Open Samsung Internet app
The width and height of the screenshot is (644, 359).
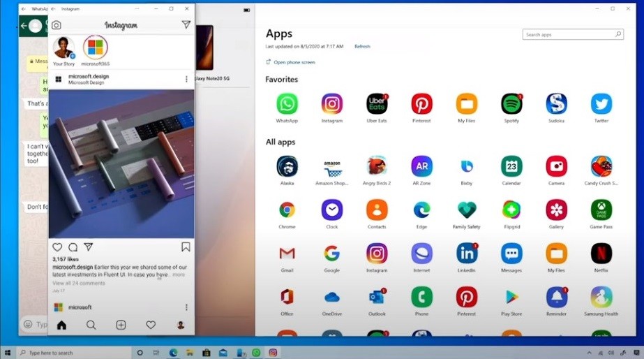(422, 254)
